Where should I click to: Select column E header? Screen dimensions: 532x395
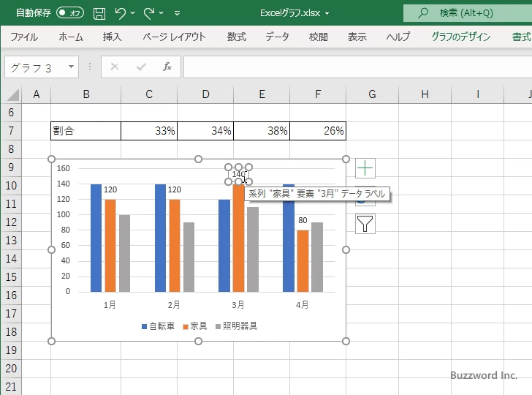pos(262,94)
